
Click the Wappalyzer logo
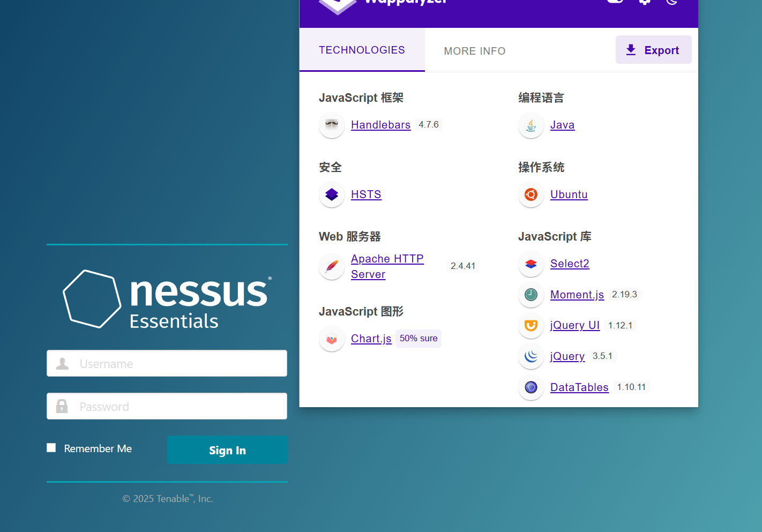coord(338,5)
